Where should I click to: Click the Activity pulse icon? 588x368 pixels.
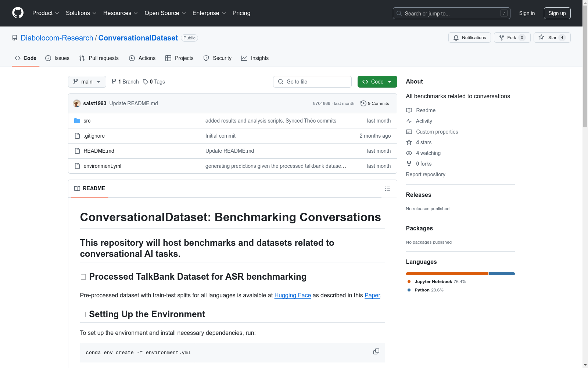409,121
